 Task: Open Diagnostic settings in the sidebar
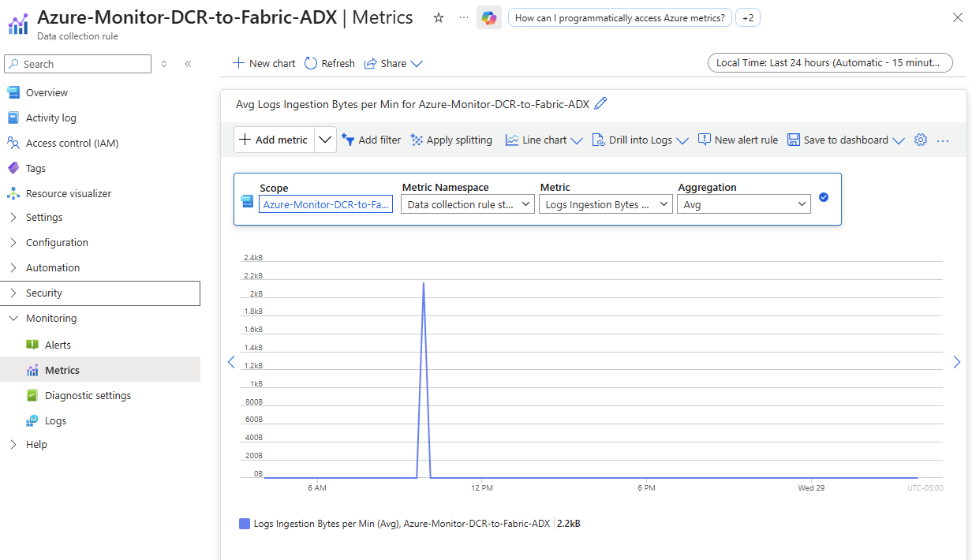88,396
